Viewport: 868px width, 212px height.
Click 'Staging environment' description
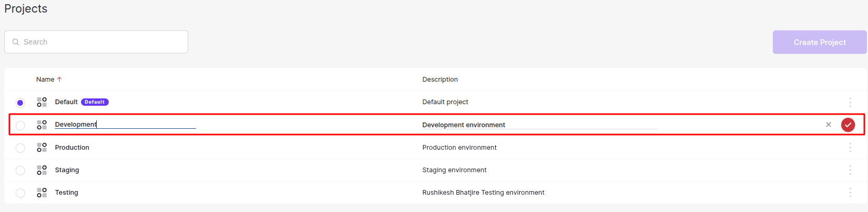coord(454,170)
